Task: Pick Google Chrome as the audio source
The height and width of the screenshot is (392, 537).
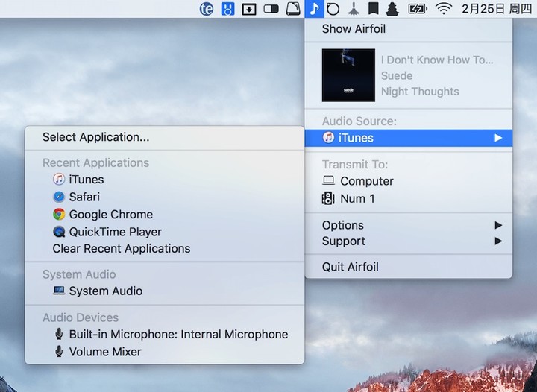Action: click(x=110, y=215)
